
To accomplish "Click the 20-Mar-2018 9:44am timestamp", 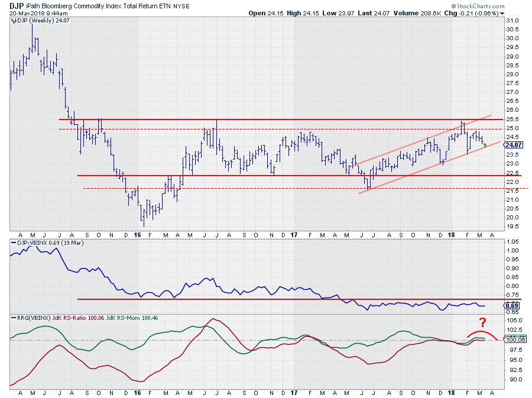I will pos(38,14).
